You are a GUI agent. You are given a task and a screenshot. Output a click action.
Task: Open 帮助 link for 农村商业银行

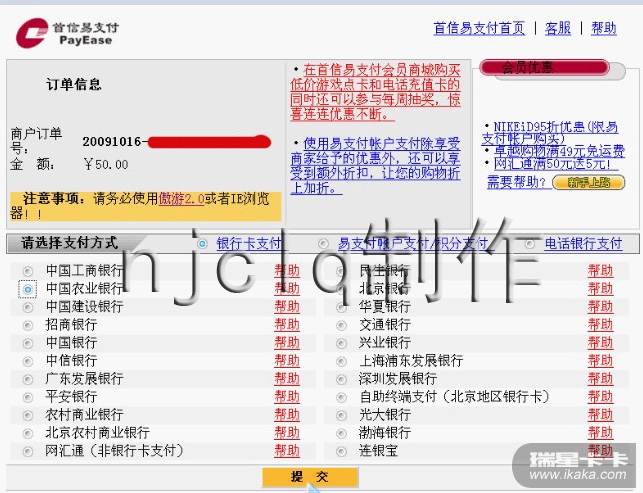[287, 415]
